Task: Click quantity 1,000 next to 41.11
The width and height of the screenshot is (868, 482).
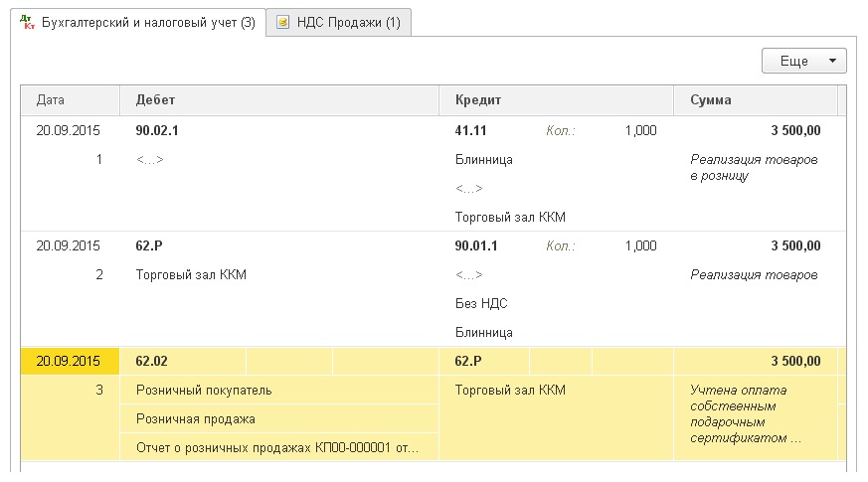Action: click(x=640, y=130)
